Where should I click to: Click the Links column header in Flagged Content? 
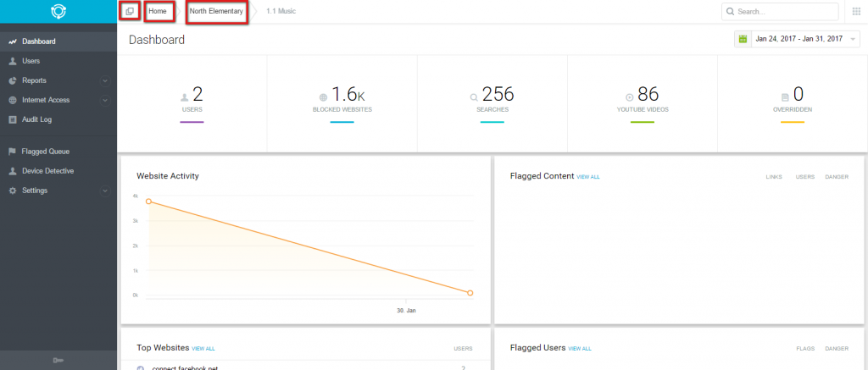click(x=774, y=177)
